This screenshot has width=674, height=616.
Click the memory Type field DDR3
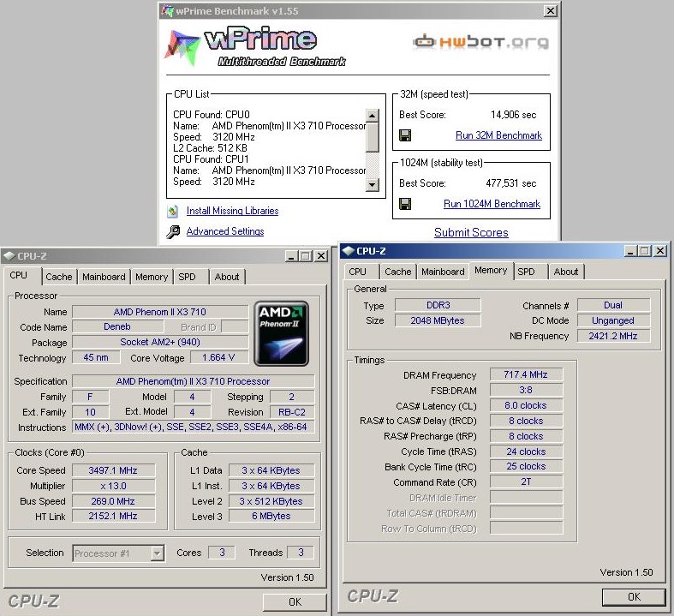tap(438, 305)
